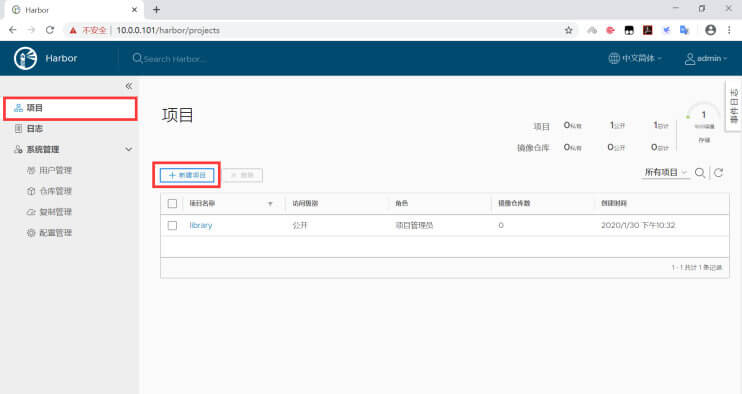Click the search magnifier icon beside 所有项目

pyautogui.click(x=700, y=173)
